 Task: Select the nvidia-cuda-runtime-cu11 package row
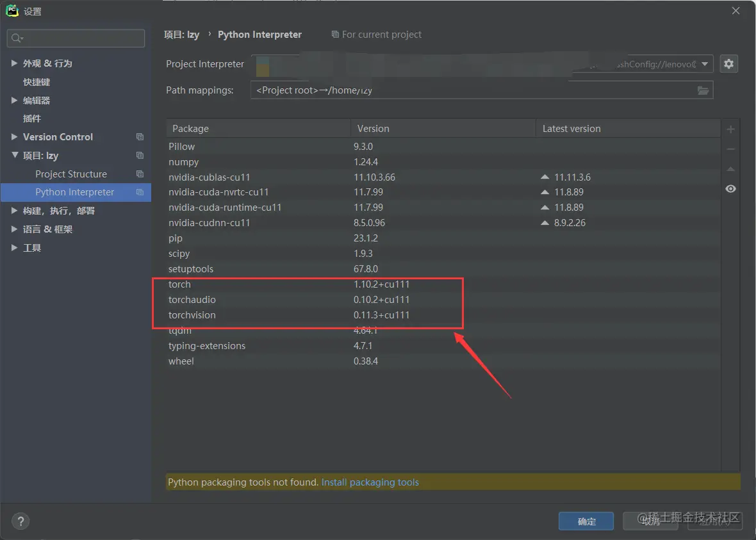coord(443,208)
